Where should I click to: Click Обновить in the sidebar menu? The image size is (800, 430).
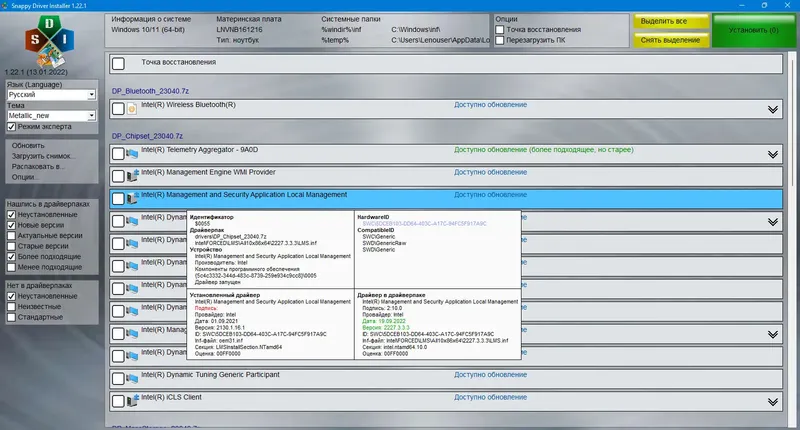pyautogui.click(x=28, y=145)
